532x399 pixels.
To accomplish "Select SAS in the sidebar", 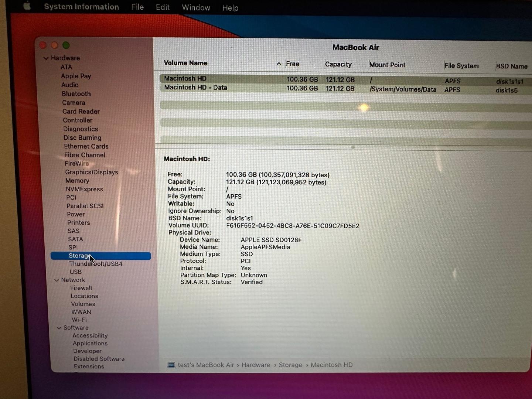I will [74, 231].
